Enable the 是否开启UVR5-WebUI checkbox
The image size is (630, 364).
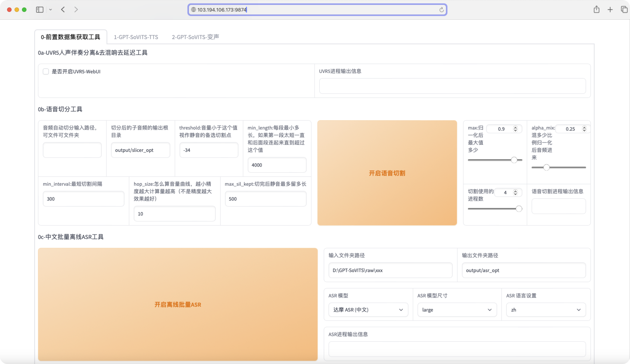coord(46,71)
